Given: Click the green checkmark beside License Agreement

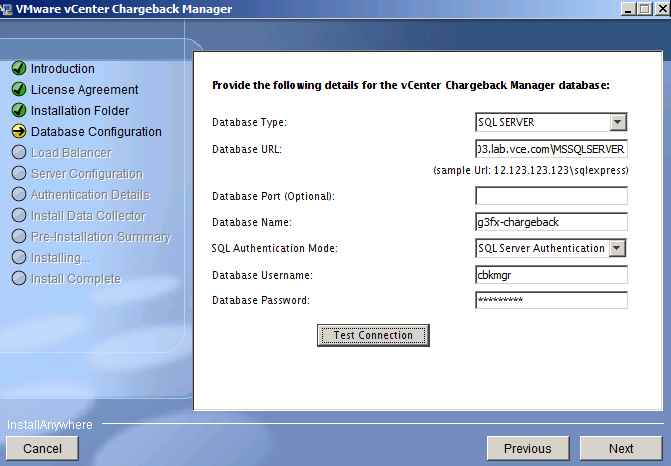Looking at the screenshot, I should tap(19, 89).
